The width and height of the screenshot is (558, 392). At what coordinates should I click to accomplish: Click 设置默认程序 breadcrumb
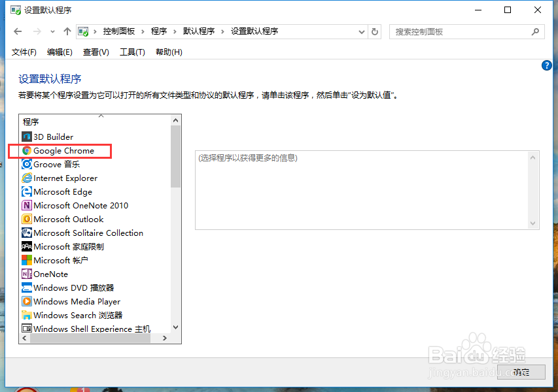pos(254,31)
